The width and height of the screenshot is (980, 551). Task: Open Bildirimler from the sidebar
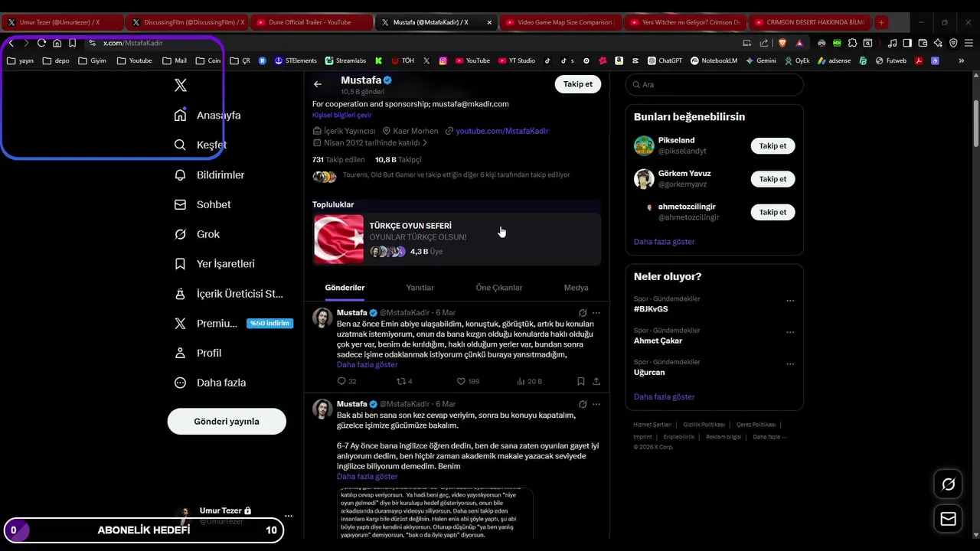tap(210, 174)
